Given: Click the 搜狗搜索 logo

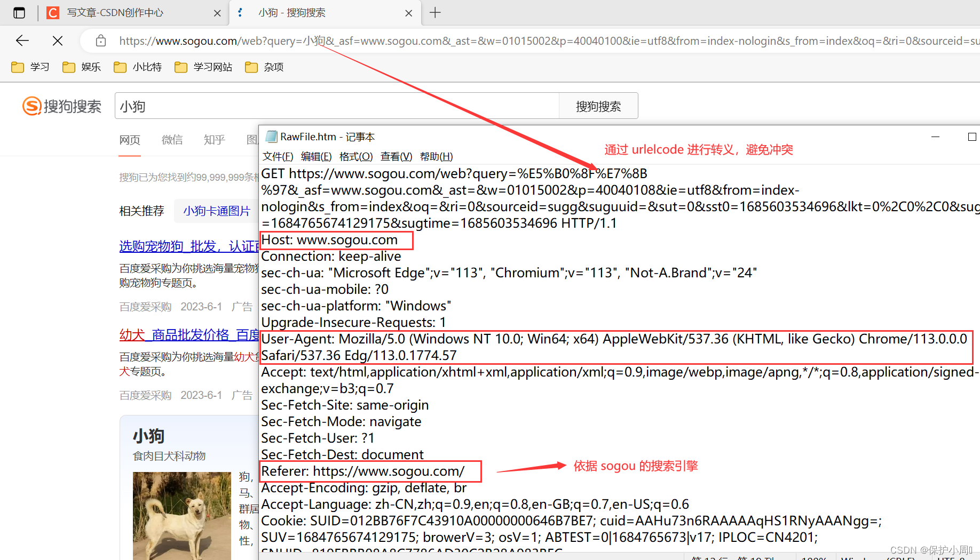Looking at the screenshot, I should coord(62,106).
